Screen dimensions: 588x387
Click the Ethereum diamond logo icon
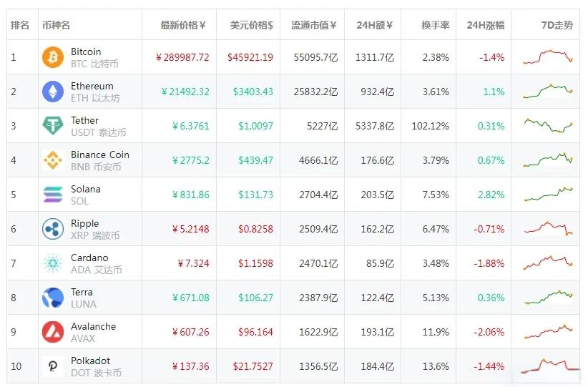(x=53, y=92)
